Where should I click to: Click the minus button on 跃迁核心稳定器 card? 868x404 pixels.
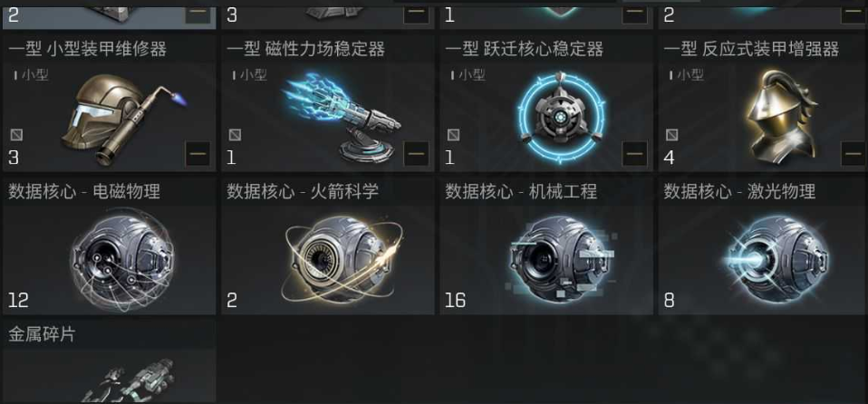coord(634,153)
